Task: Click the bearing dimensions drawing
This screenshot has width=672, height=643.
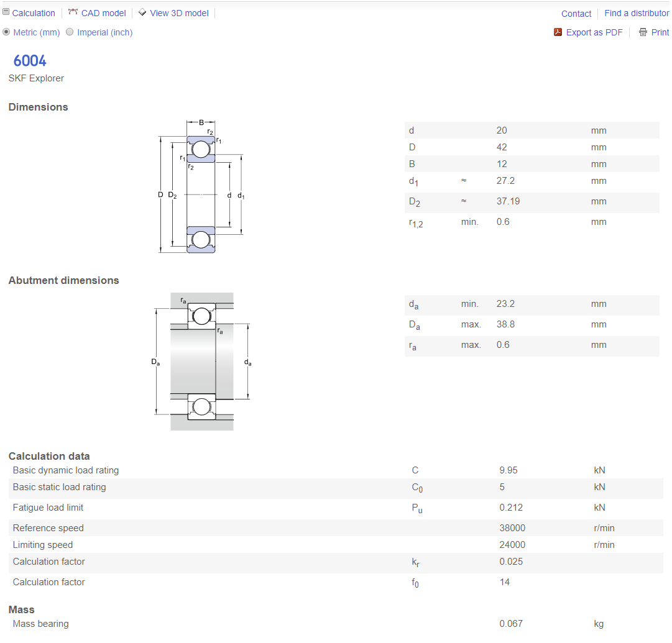Action: click(x=201, y=187)
